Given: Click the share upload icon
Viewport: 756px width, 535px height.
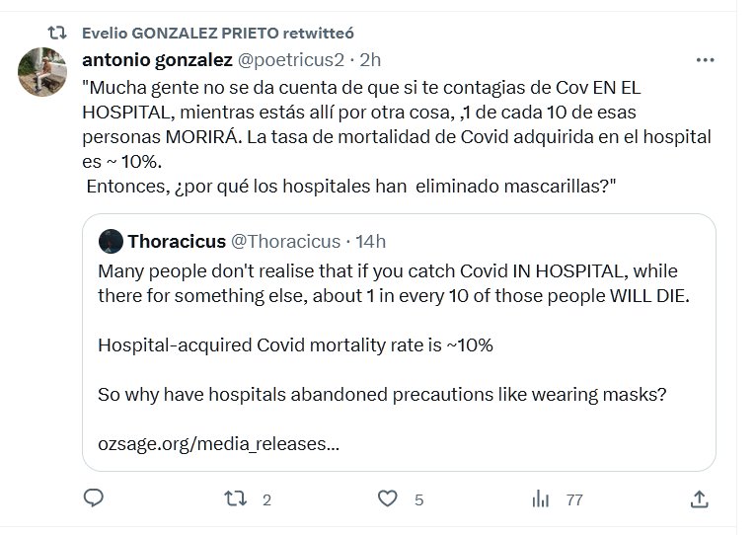Looking at the screenshot, I should click(700, 499).
